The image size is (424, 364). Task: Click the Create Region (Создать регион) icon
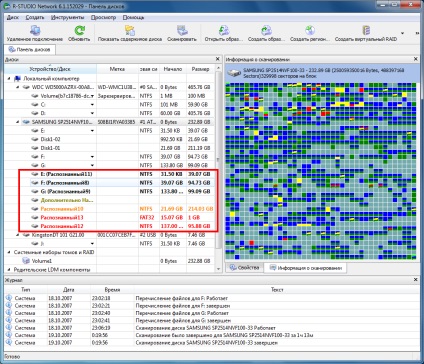click(x=310, y=31)
